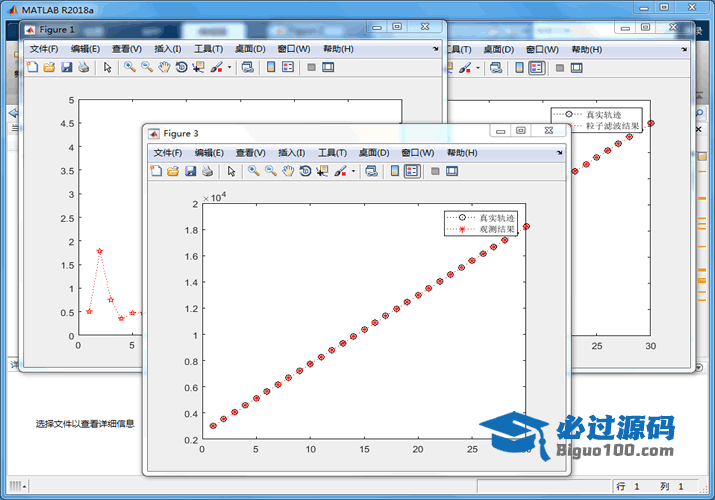Select Pan hand tool in Figure 3
715x500 pixels.
pyautogui.click(x=288, y=171)
